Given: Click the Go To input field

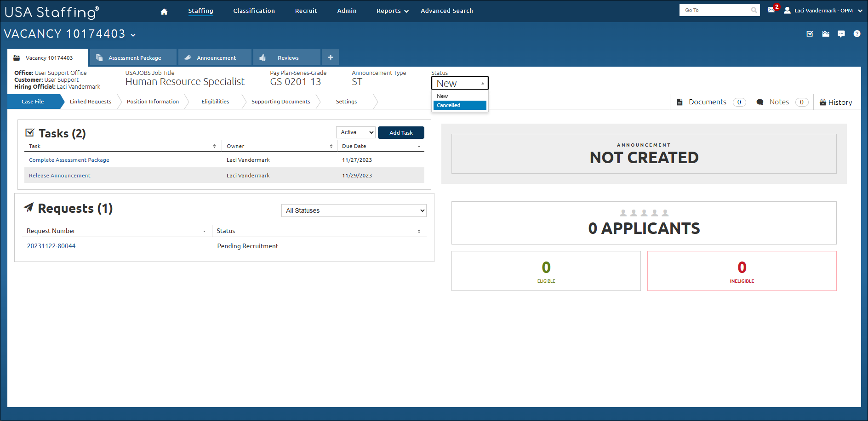Looking at the screenshot, I should (x=715, y=10).
